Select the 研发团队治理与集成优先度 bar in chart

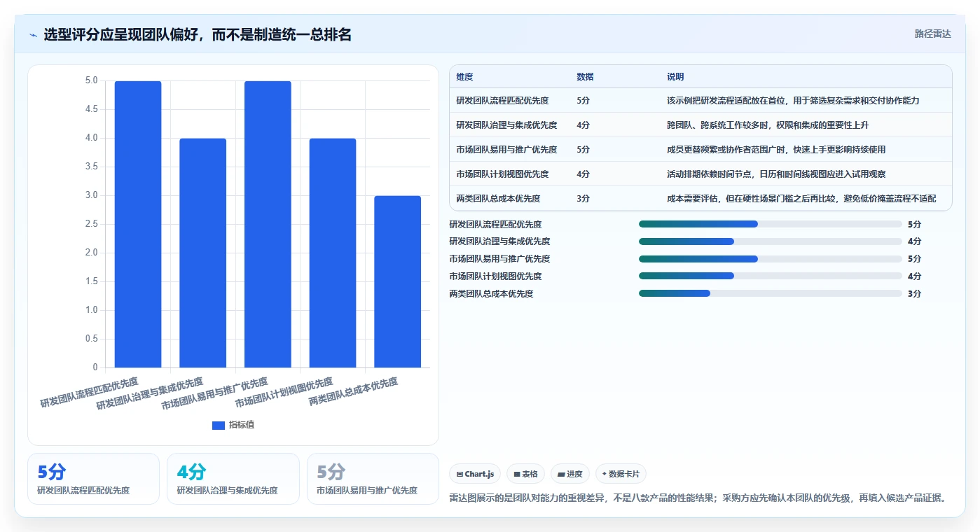[x=203, y=253]
